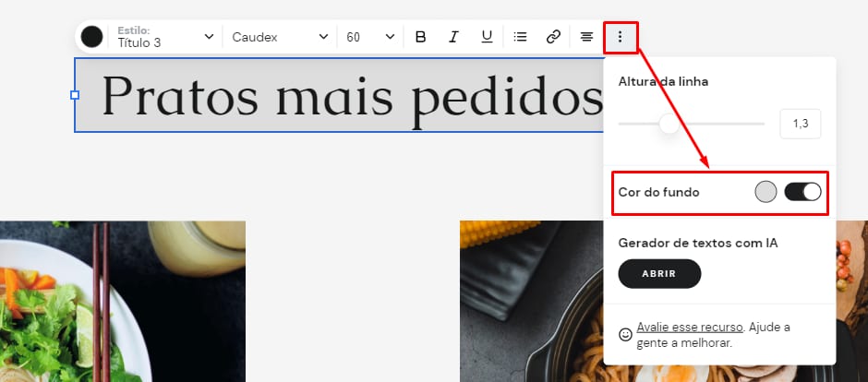The height and width of the screenshot is (382, 868).
Task: Apply italic formatting to heading
Action: [453, 37]
